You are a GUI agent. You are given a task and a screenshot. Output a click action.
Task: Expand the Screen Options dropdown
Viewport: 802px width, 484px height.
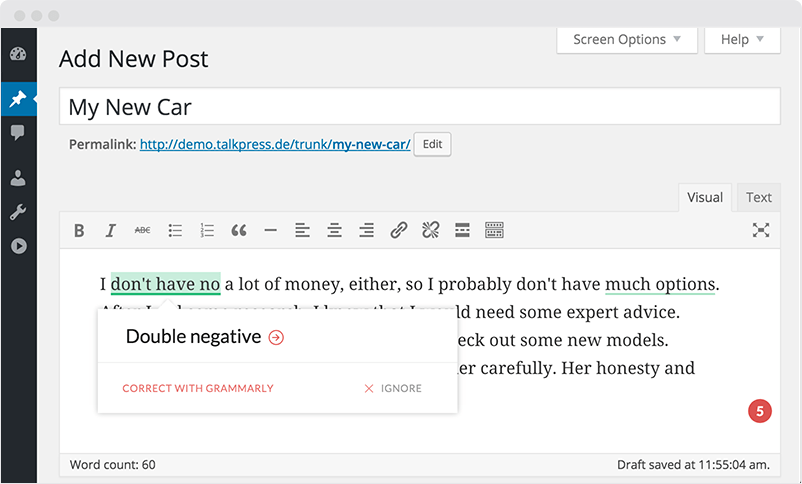[x=627, y=40]
